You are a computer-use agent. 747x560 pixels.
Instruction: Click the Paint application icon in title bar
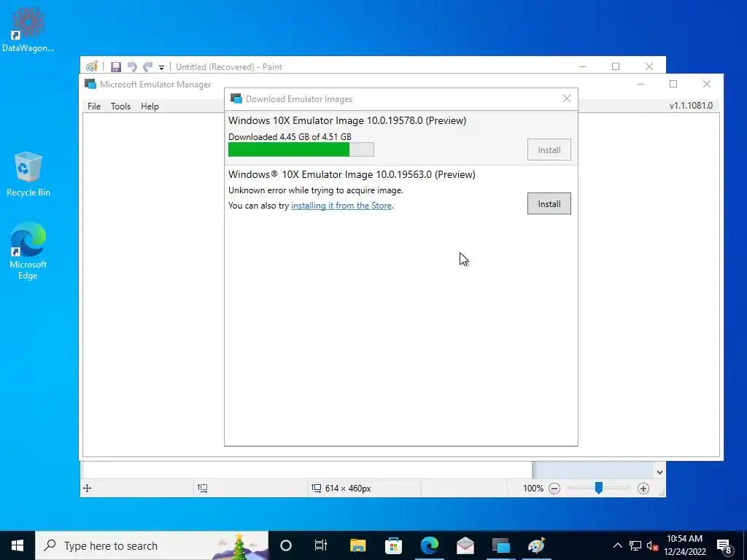[x=91, y=66]
